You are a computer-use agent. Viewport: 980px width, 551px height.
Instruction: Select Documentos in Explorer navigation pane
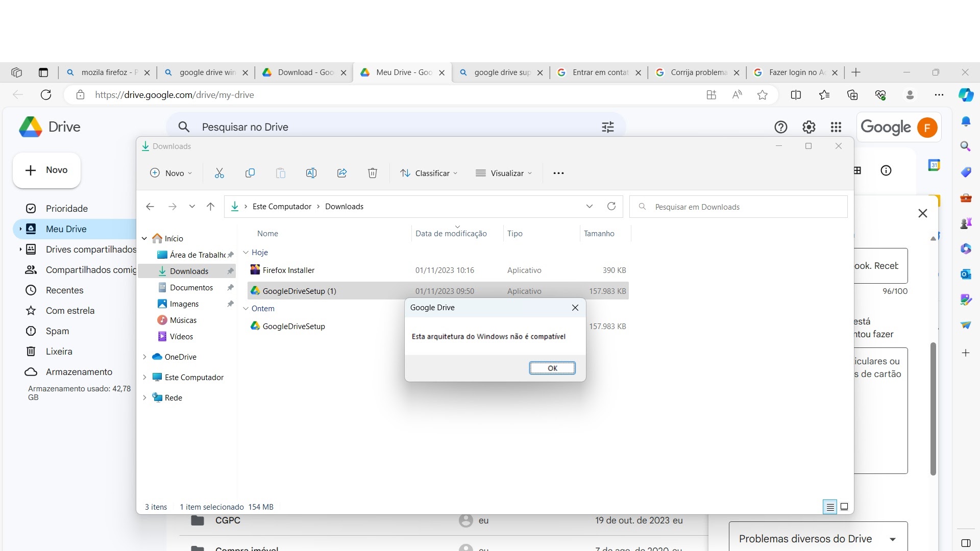point(191,288)
